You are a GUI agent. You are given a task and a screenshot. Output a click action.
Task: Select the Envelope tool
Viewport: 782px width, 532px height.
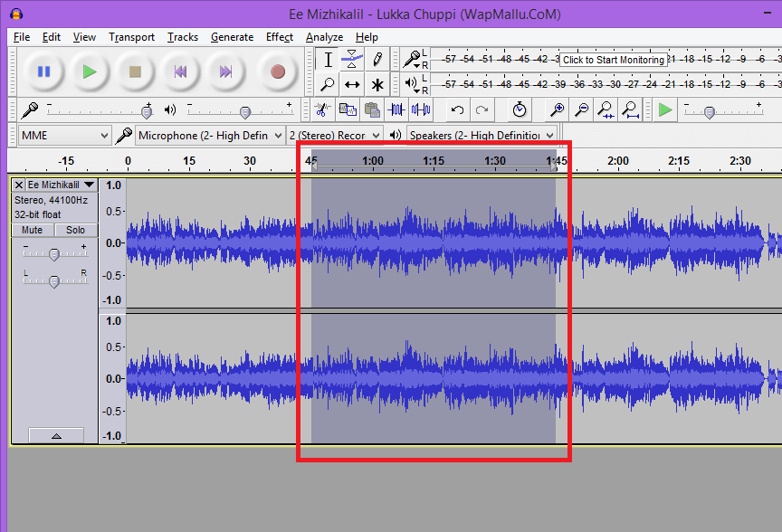point(353,60)
